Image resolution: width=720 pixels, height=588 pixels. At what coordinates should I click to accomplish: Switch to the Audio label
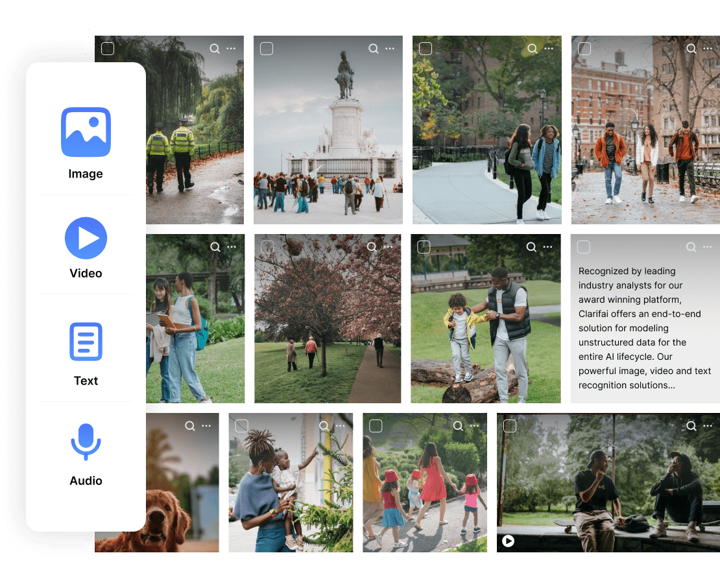(x=86, y=480)
